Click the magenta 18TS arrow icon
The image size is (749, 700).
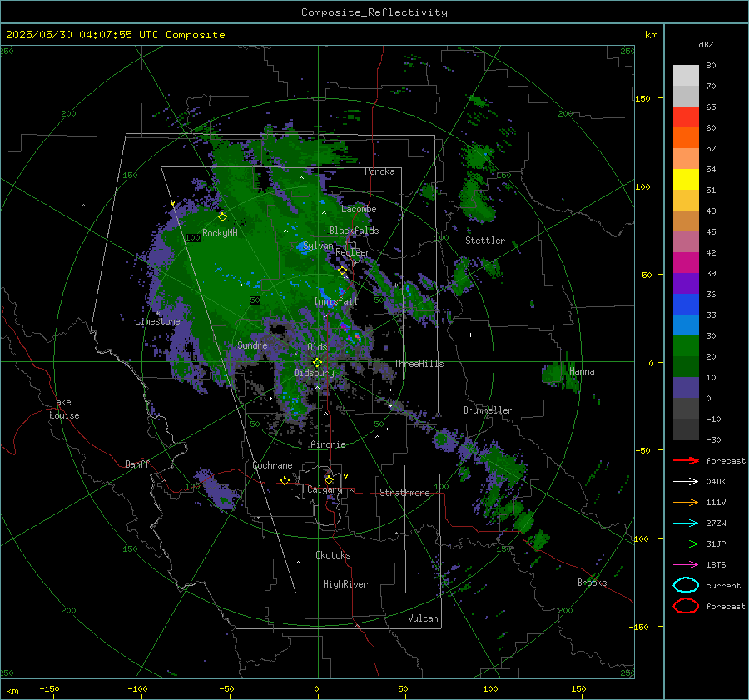[686, 565]
